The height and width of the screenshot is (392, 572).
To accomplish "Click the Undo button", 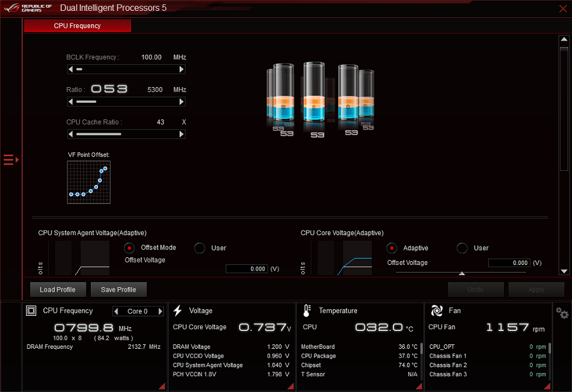I will 475,290.
